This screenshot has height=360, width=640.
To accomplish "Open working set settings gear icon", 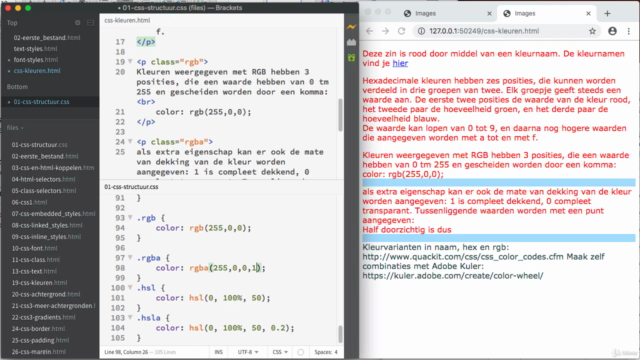I will click(x=78, y=23).
